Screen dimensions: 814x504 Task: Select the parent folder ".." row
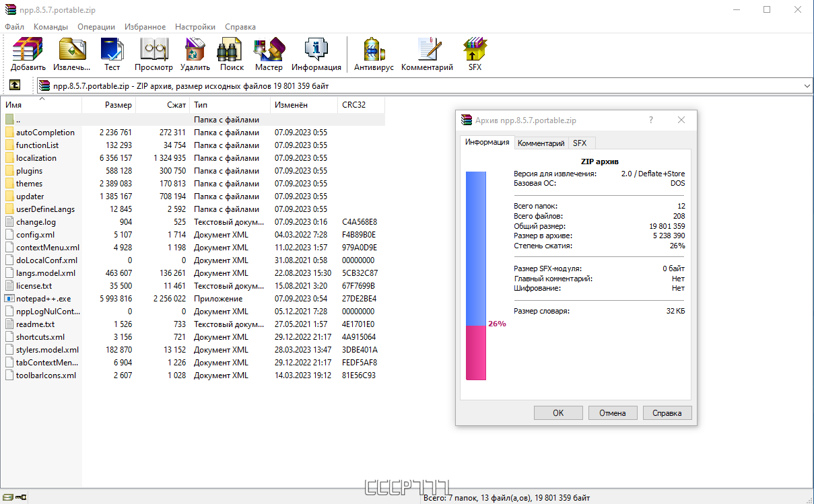pyautogui.click(x=193, y=120)
